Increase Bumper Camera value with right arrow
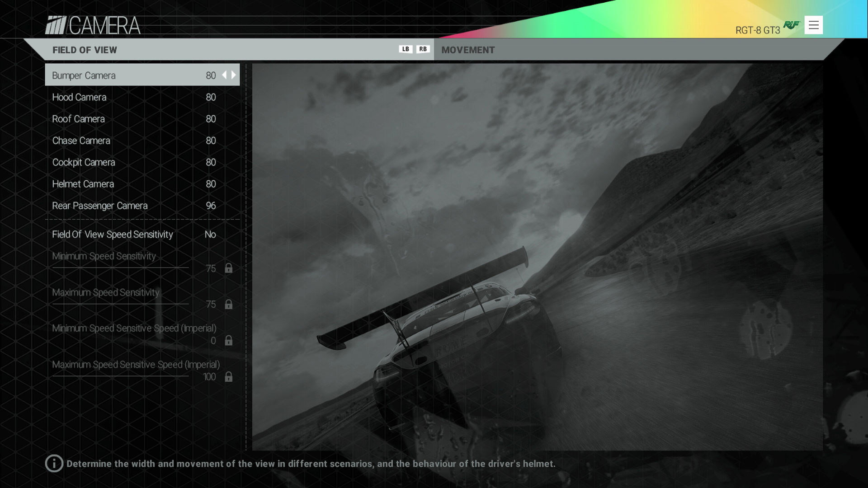 233,75
